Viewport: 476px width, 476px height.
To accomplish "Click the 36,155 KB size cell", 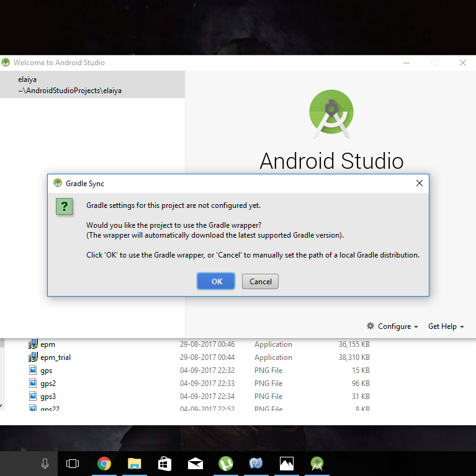I will (354, 344).
